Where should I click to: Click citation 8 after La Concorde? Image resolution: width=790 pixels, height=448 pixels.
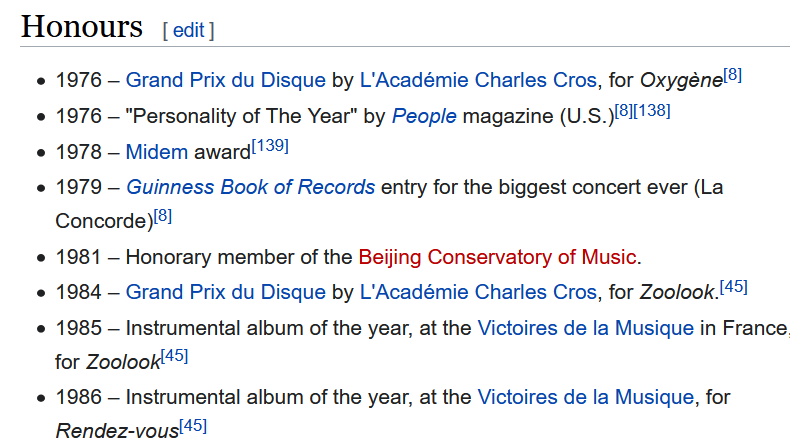pos(163,215)
